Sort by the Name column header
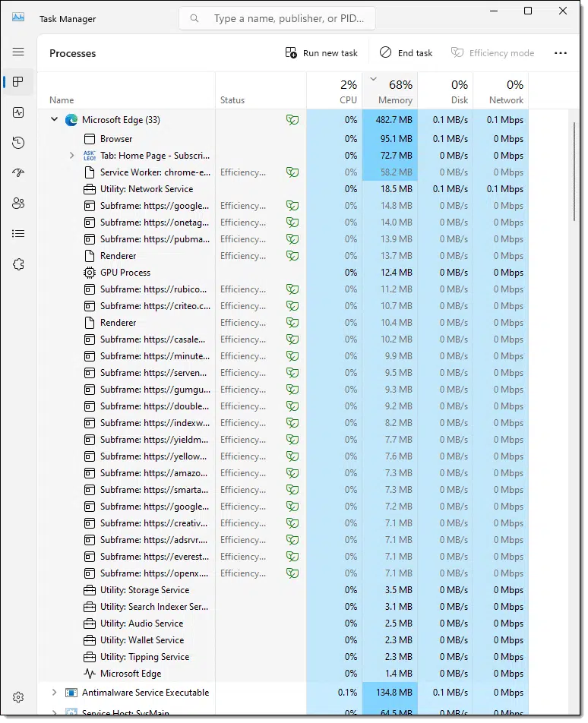This screenshot has height=723, width=588. click(62, 100)
